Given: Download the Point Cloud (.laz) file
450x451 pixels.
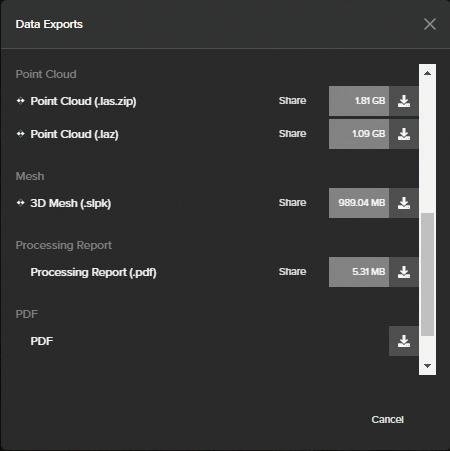Looking at the screenshot, I should 404,134.
